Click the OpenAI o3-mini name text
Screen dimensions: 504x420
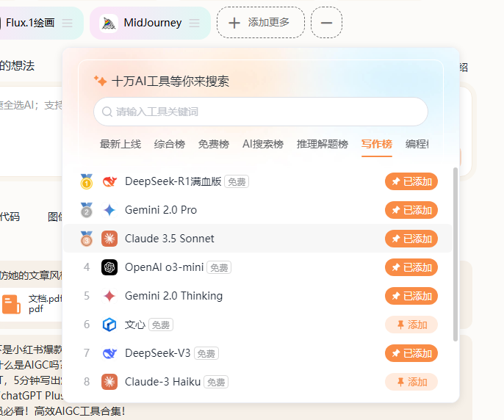(165, 267)
